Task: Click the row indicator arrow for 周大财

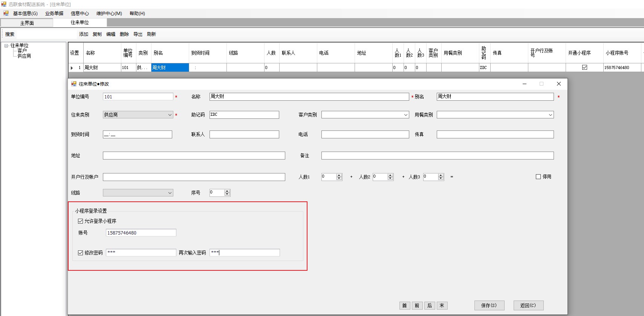Action: point(72,68)
